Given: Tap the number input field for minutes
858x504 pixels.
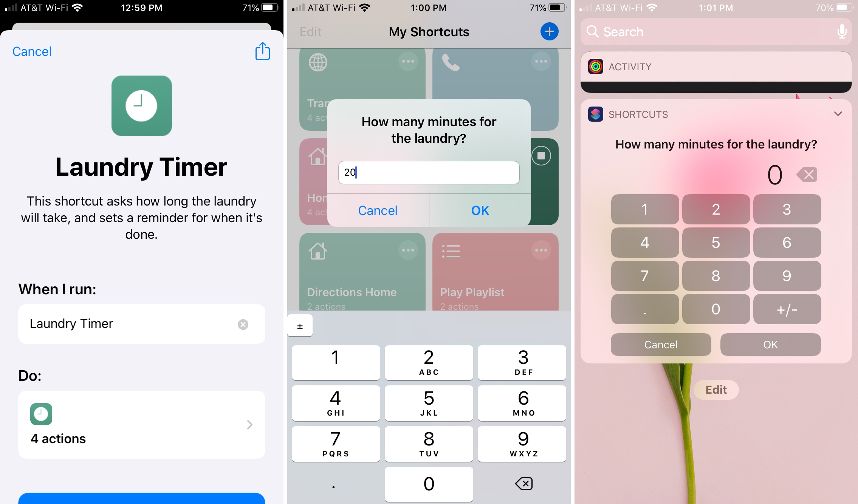Looking at the screenshot, I should coord(428,172).
